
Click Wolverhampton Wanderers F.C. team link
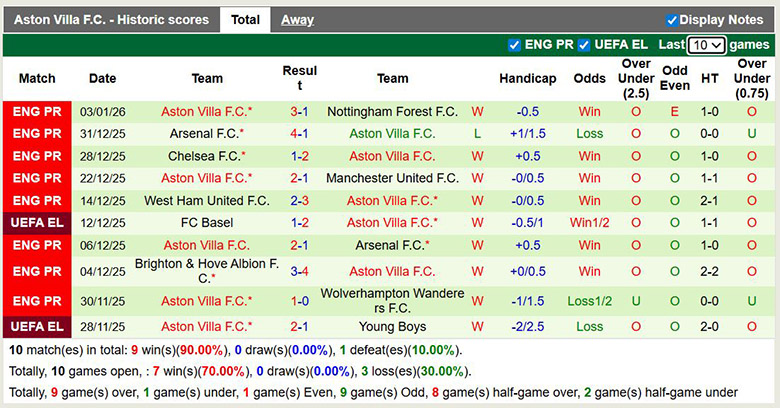[x=392, y=300]
